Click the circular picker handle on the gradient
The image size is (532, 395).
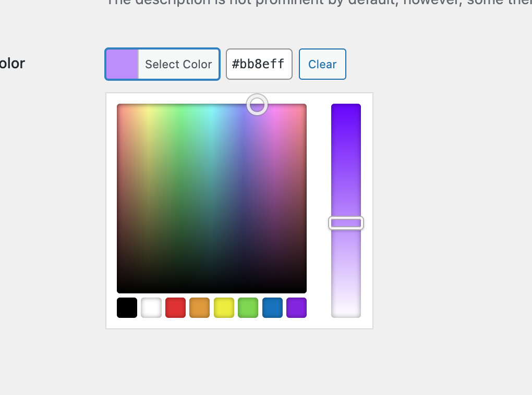(x=257, y=105)
